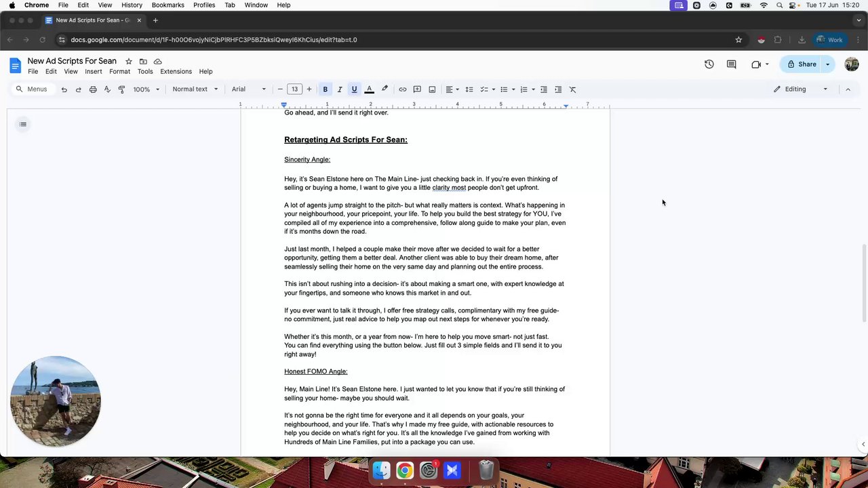Click the Print icon
Viewport: 868px width, 488px height.
93,89
